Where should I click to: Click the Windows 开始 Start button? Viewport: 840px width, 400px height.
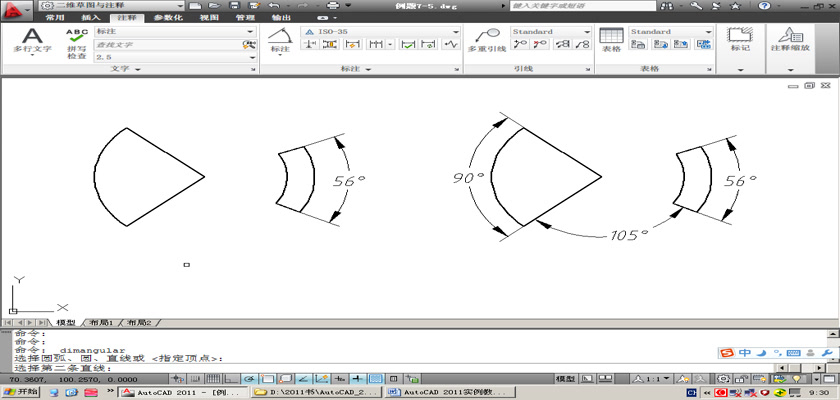[20, 392]
